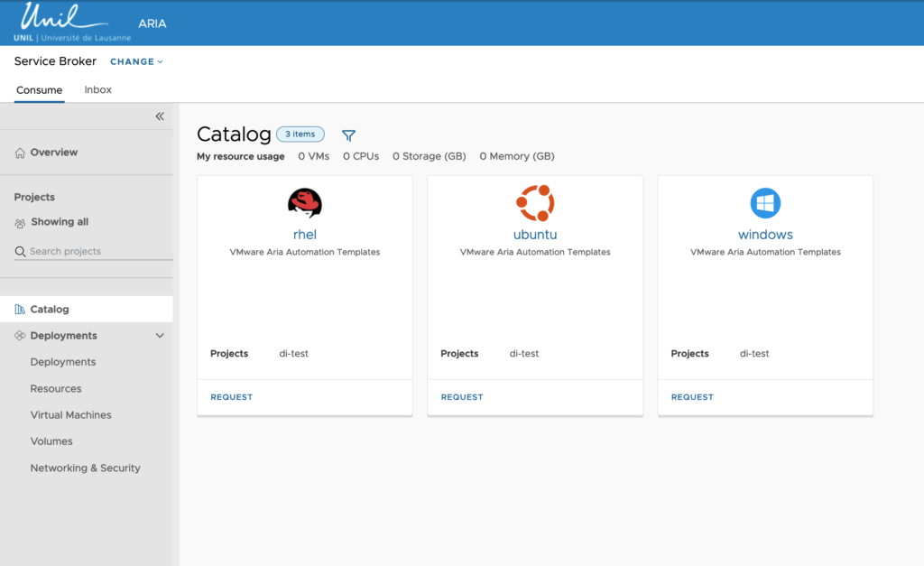This screenshot has width=924, height=566.
Task: Request the ubuntu catalog item
Action: [462, 397]
